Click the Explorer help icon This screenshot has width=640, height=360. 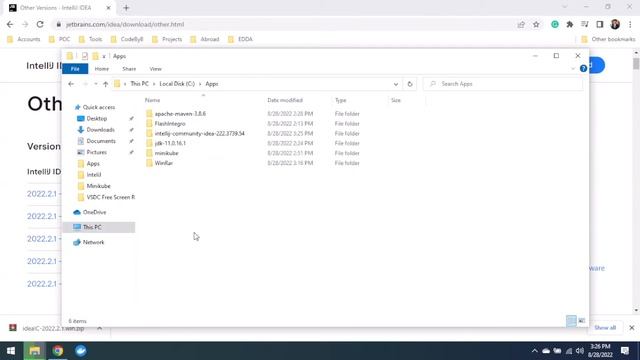[x=583, y=69]
